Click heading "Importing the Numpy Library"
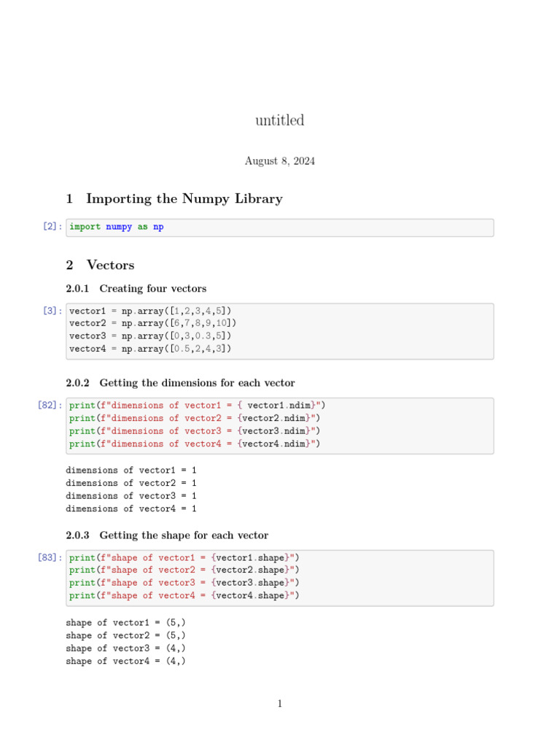560x747 pixels. (x=184, y=198)
